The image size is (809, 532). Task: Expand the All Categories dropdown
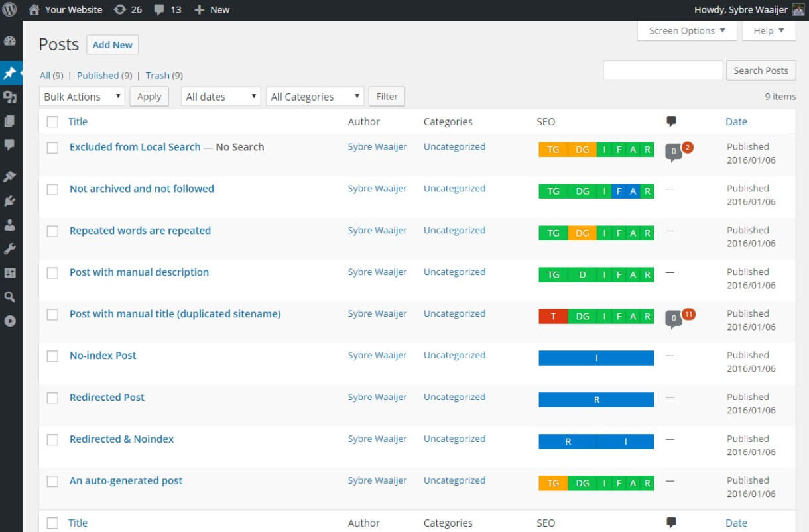click(315, 97)
